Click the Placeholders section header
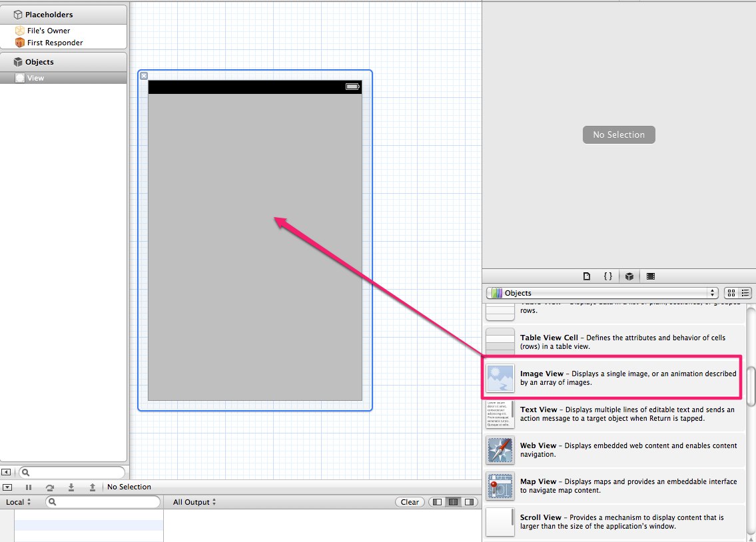 click(64, 15)
